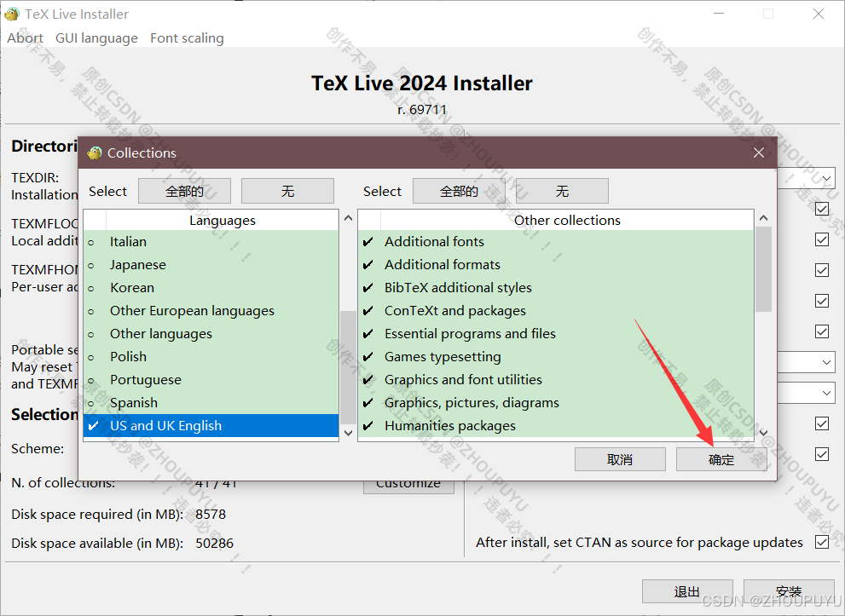Toggle set CTAN as source checkbox
The width and height of the screenshot is (845, 616).
[822, 542]
